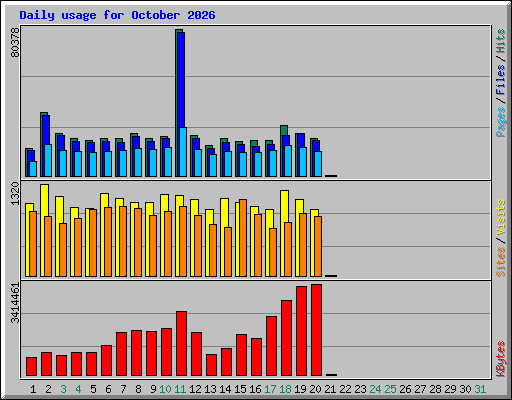Click the 'Daily usage for October 2026' title
Screen dimensions: 512x400
(117, 15)
